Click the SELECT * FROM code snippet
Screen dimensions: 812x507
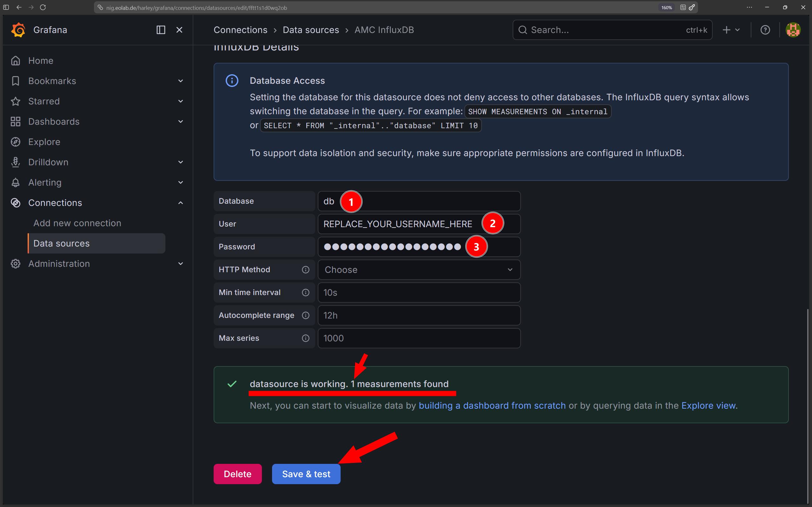tap(371, 125)
